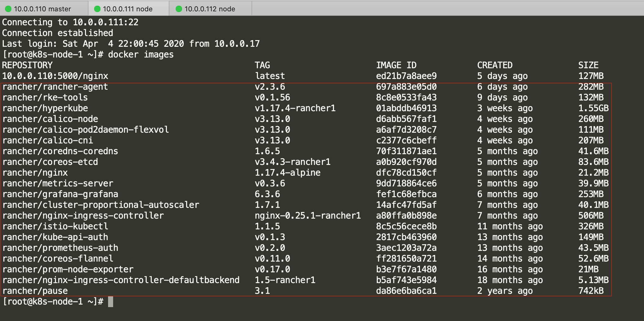
Task: Click the terminal cursor at the last prompt
Action: tap(111, 302)
